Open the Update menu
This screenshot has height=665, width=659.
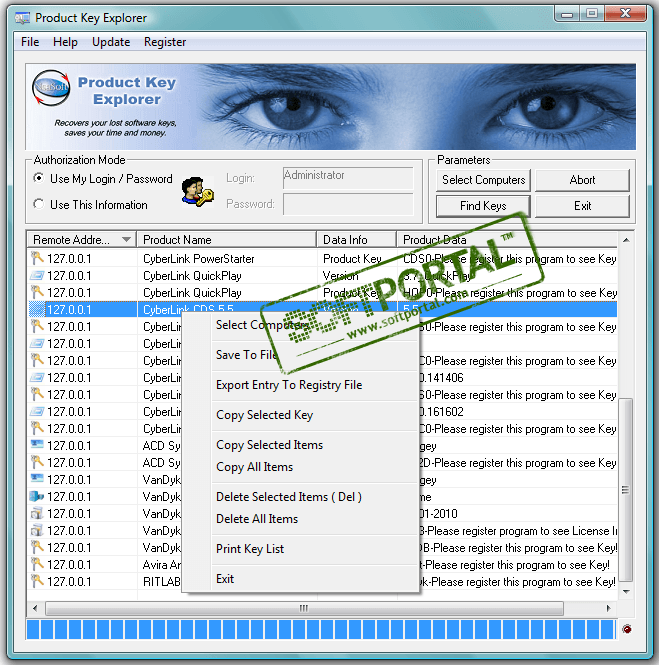pyautogui.click(x=111, y=42)
